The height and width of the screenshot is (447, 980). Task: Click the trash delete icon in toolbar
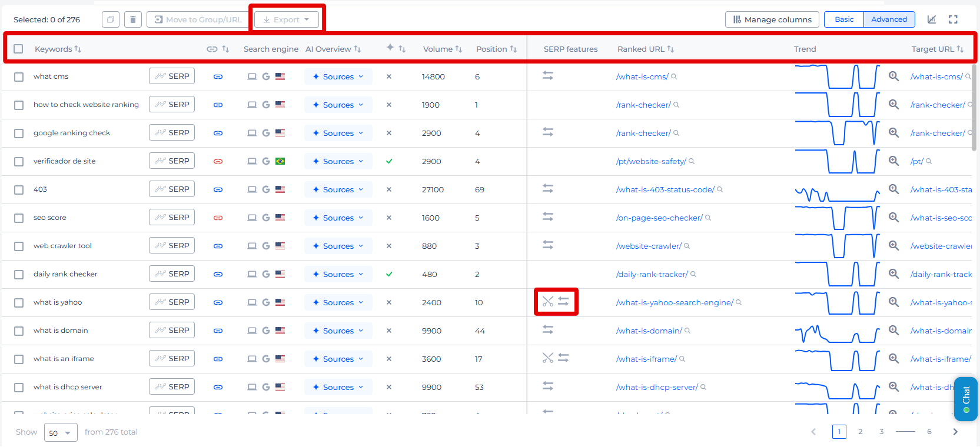click(133, 19)
